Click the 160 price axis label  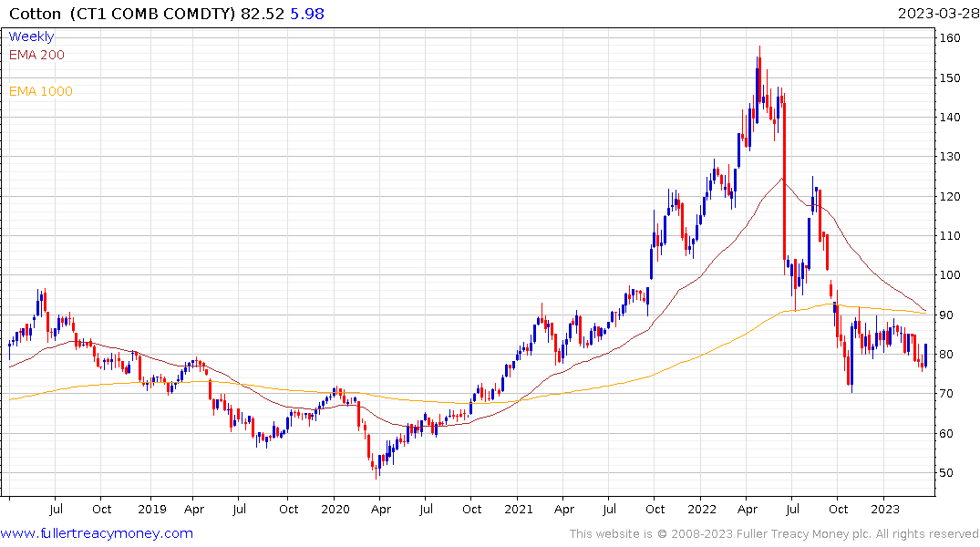click(950, 38)
